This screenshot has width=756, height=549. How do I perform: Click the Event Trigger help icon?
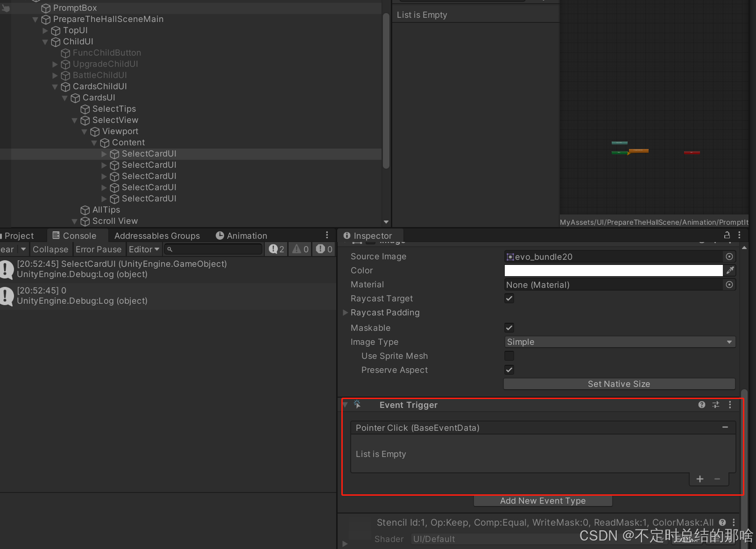coord(701,405)
